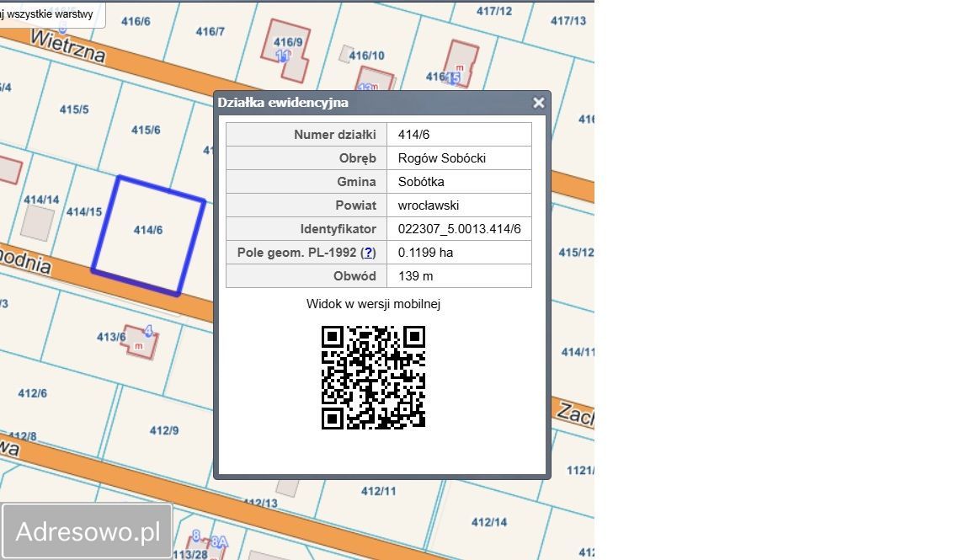Click the QR code for mobile view

pos(373,377)
